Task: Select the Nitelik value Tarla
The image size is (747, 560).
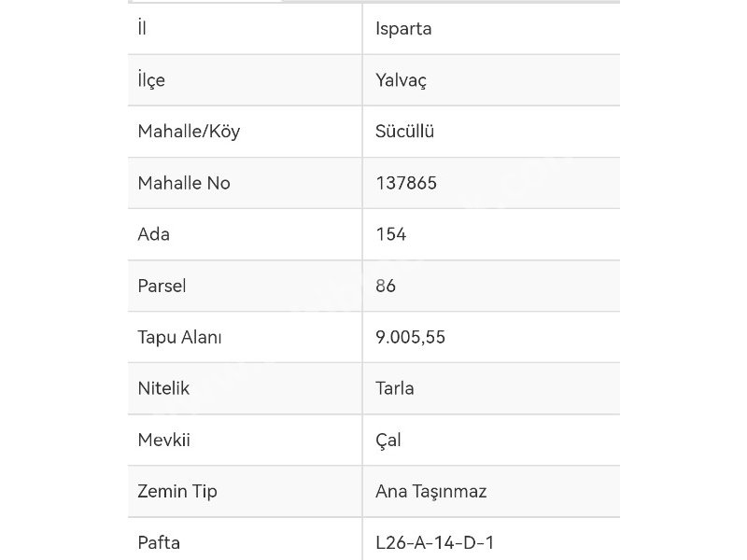Action: pos(394,388)
